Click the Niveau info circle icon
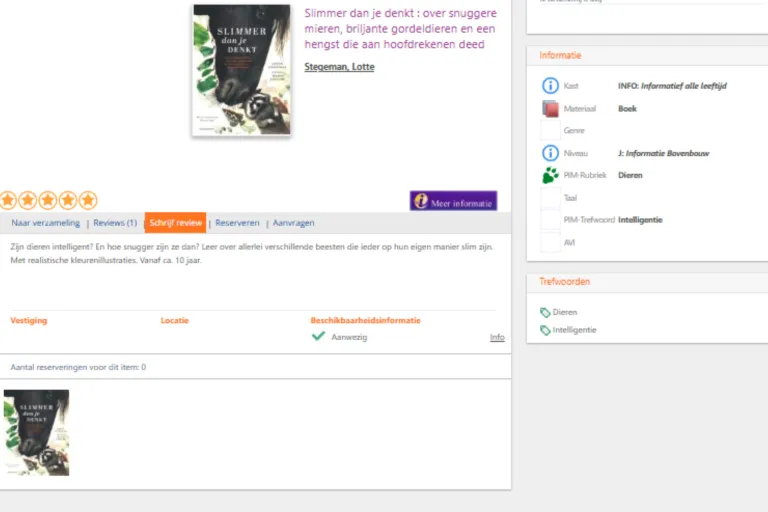This screenshot has width=768, height=512. (550, 153)
